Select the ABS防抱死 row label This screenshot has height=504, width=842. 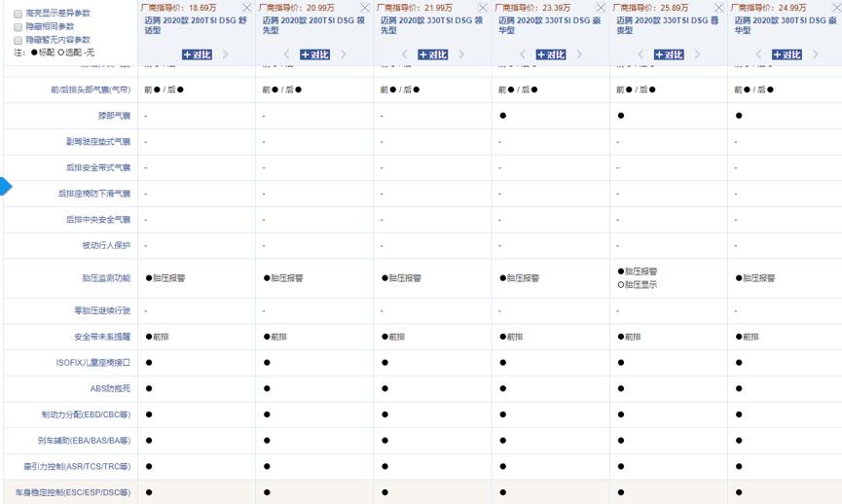point(110,388)
